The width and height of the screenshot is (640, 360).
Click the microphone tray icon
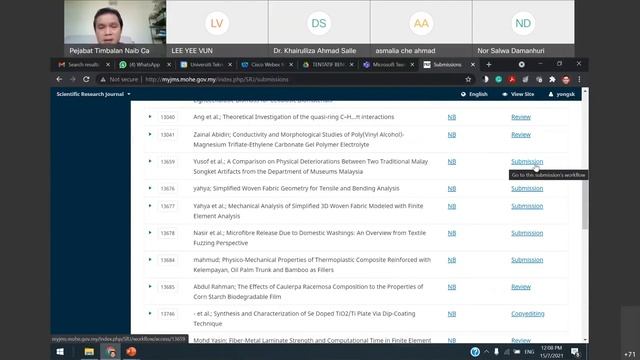tap(496, 351)
